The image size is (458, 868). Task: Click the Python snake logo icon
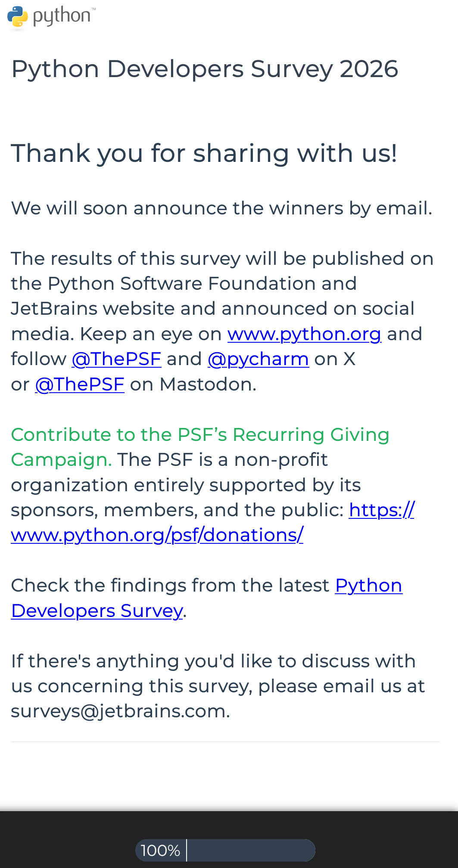tap(18, 17)
